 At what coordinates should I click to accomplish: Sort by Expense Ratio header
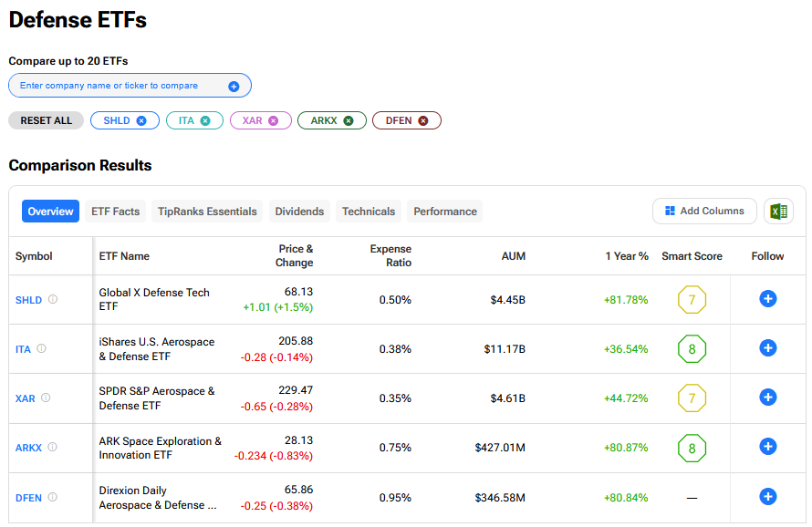390,255
